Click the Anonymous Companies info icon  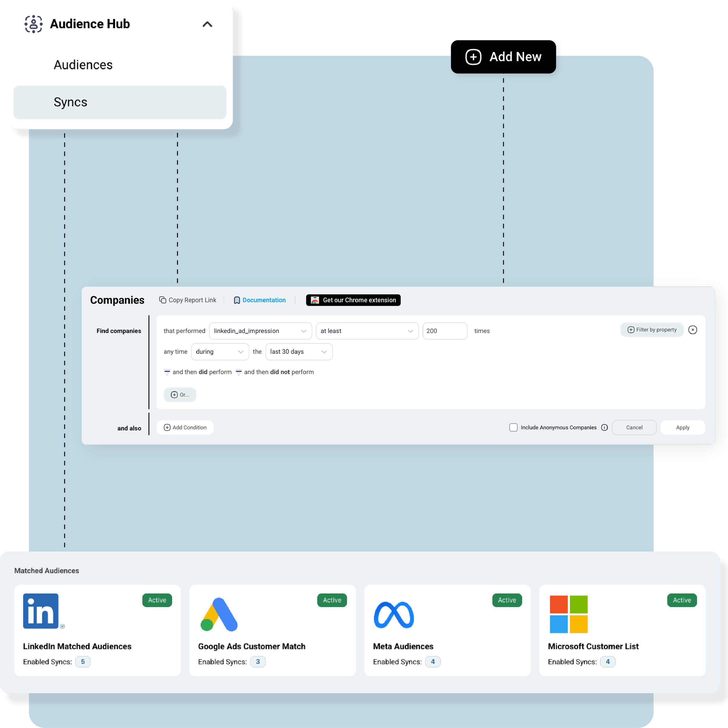[x=605, y=427]
